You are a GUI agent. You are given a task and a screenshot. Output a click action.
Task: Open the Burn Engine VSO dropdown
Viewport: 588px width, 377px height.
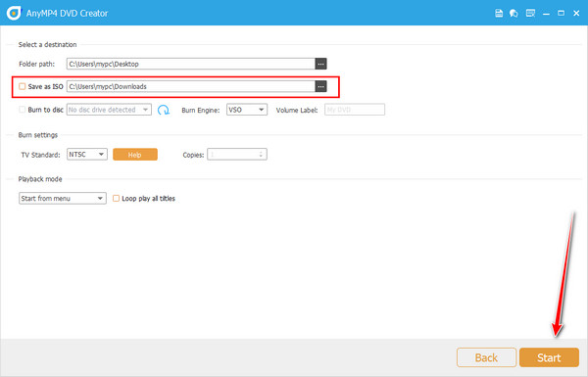[x=247, y=110]
